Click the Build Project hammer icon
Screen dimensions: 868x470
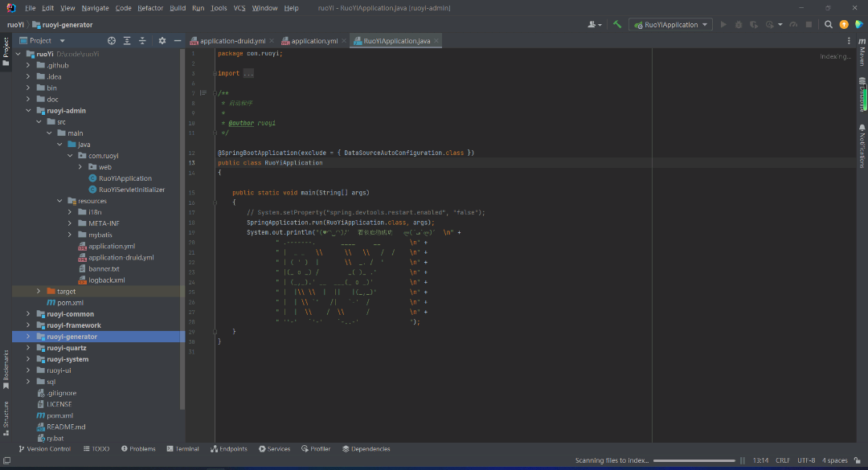click(x=617, y=25)
